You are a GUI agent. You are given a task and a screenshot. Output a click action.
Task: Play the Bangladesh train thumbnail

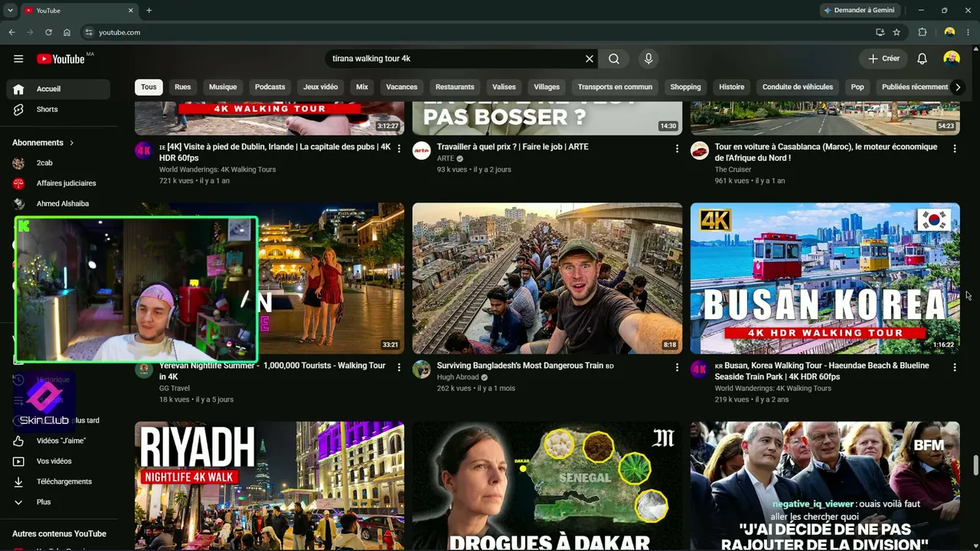tap(547, 279)
